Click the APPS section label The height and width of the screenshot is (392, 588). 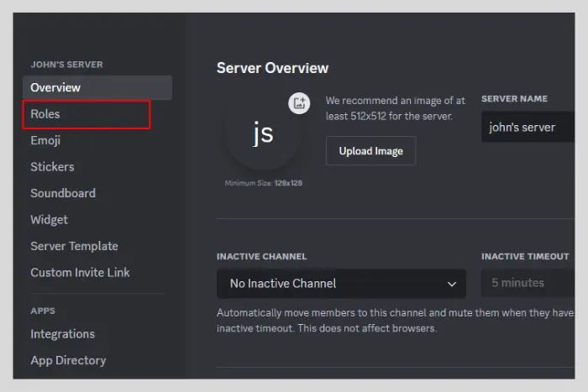coord(43,311)
